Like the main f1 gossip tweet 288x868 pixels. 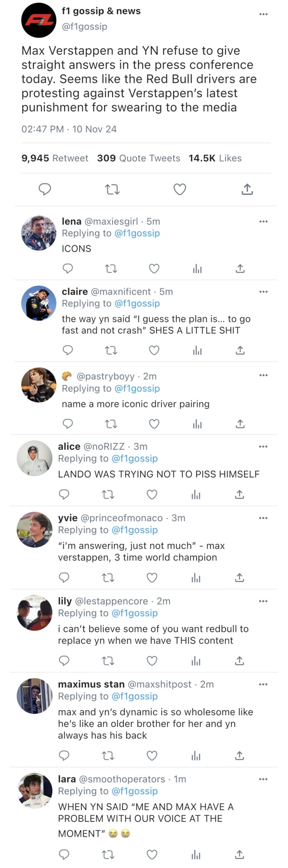pyautogui.click(x=180, y=189)
